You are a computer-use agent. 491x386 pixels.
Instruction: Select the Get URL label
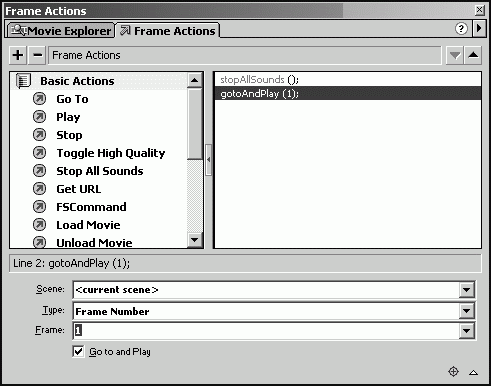[x=79, y=189]
